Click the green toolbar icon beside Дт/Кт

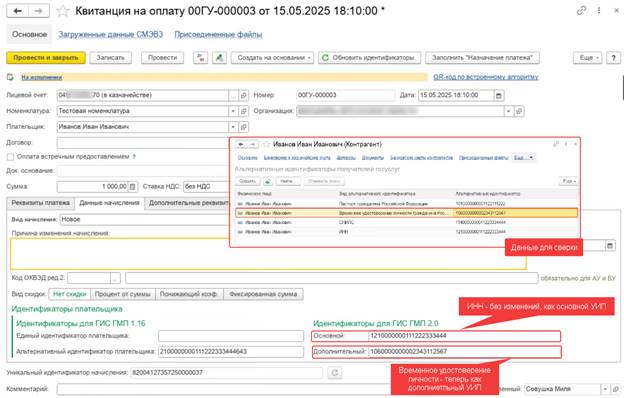click(219, 58)
